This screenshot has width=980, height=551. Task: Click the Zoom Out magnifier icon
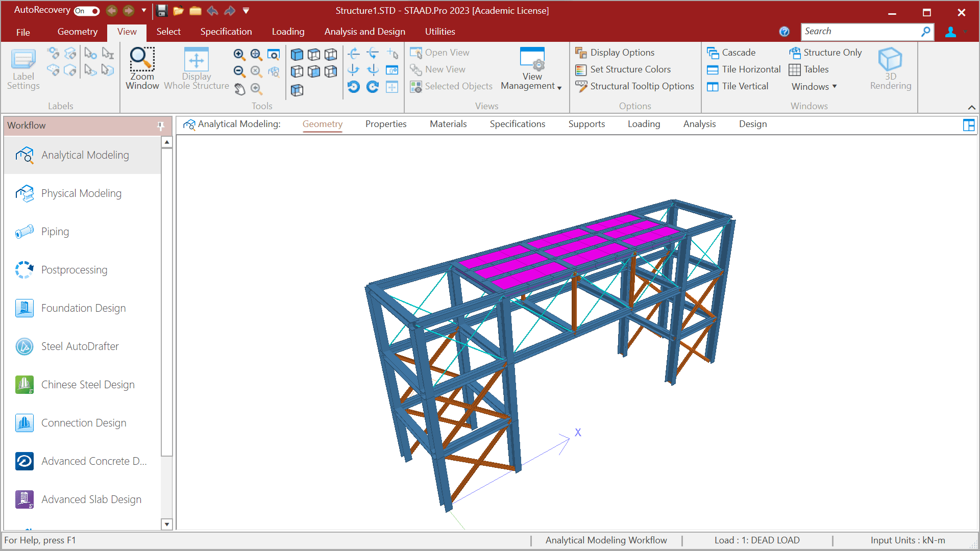pos(239,71)
